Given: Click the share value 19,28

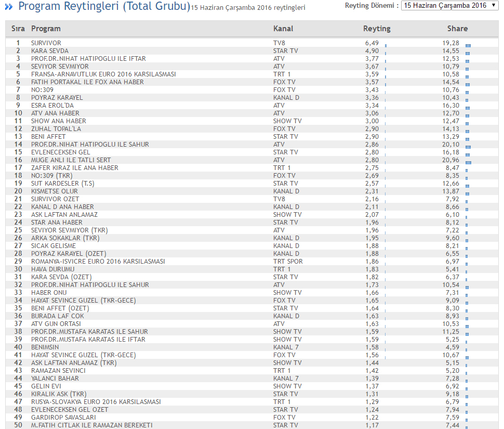Looking at the screenshot, I should click(x=450, y=43).
